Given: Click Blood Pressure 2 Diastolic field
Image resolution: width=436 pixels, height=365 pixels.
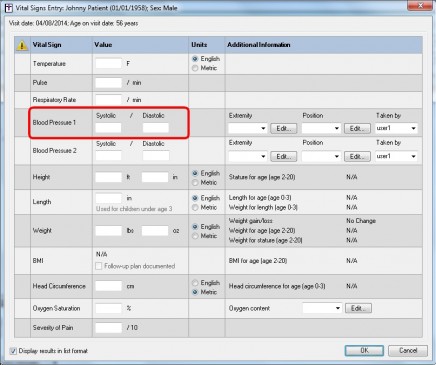Looking at the screenshot, I should tap(156, 156).
